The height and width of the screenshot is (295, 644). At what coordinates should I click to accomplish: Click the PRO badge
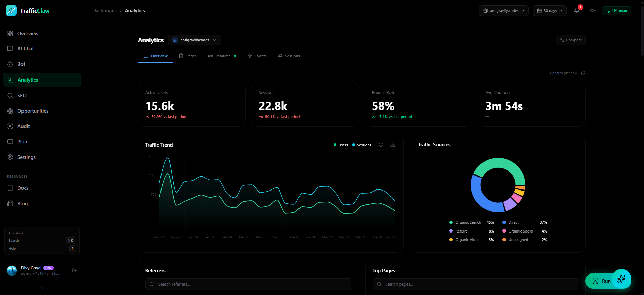click(x=48, y=268)
